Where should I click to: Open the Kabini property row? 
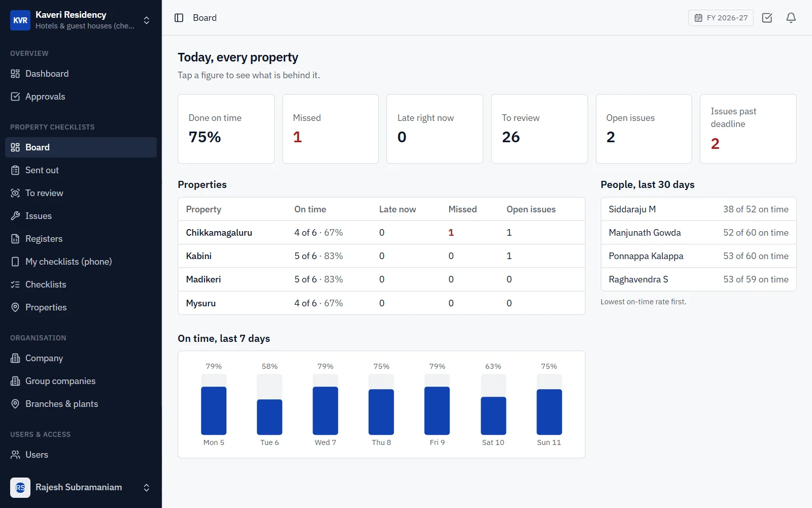point(381,256)
